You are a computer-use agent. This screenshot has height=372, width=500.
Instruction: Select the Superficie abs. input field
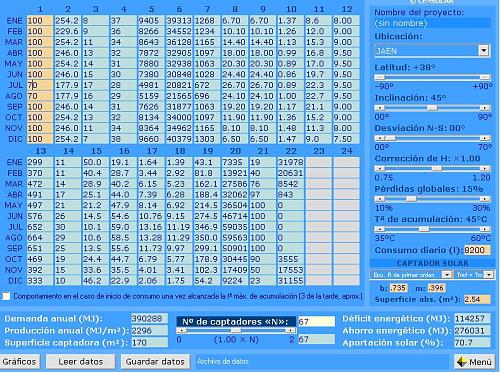point(477,299)
